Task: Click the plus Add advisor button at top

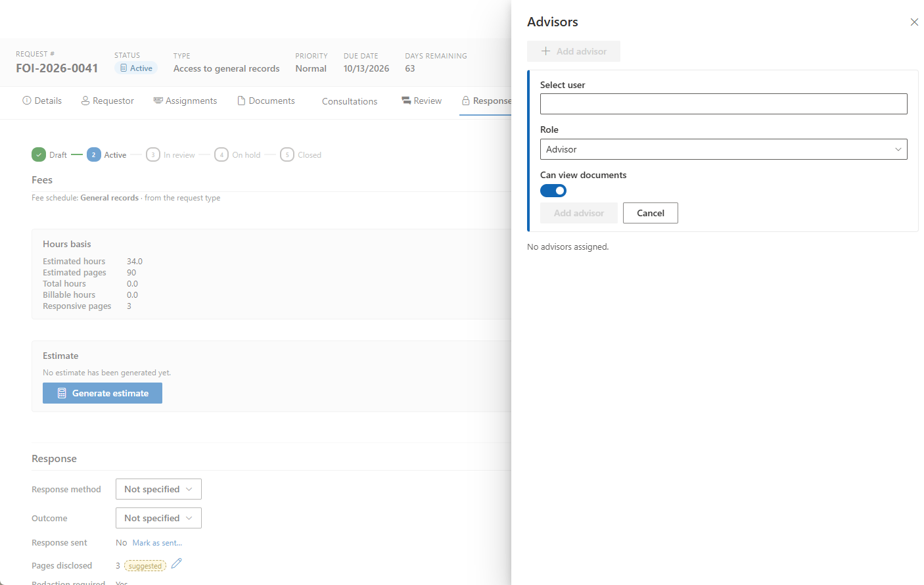Action: point(574,51)
